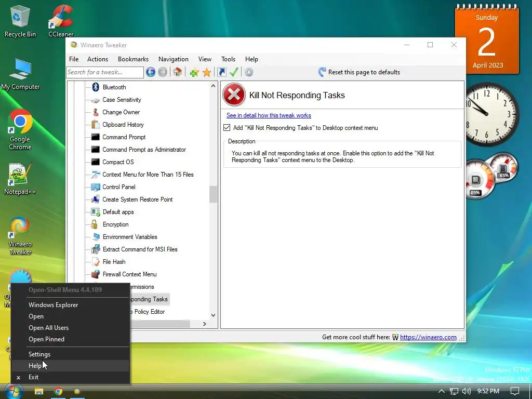Open Winaero Tweaker desktop shortcut
The width and height of the screenshot is (532, 399).
(x=20, y=236)
